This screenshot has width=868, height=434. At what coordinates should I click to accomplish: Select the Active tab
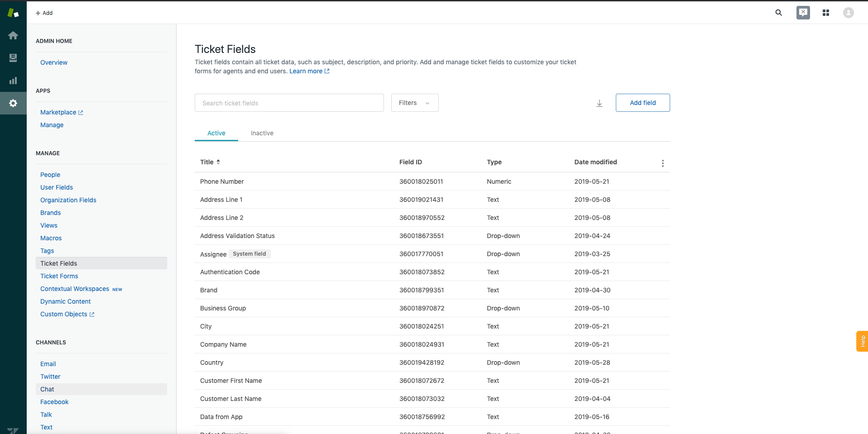coord(216,133)
